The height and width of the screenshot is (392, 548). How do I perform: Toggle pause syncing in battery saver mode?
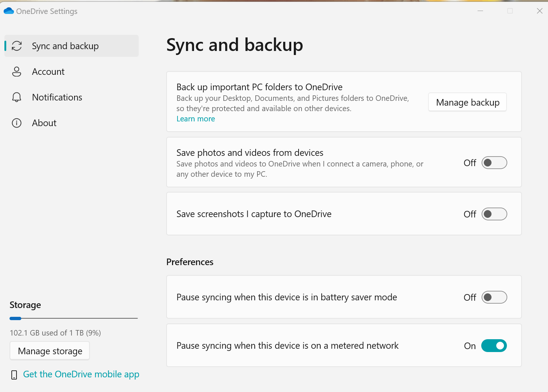tap(494, 297)
